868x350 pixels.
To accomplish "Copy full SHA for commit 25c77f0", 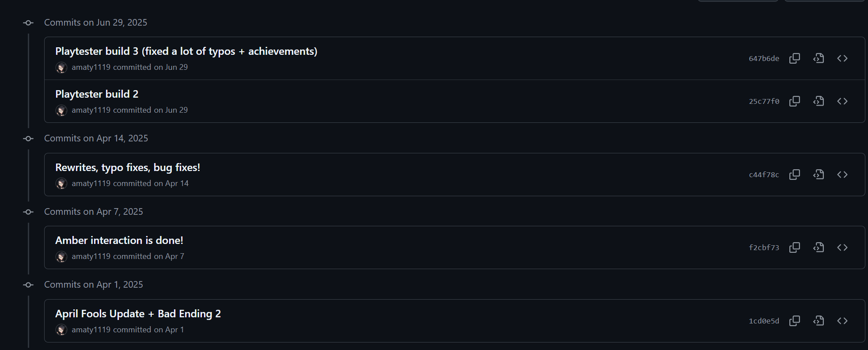I will click(x=795, y=101).
